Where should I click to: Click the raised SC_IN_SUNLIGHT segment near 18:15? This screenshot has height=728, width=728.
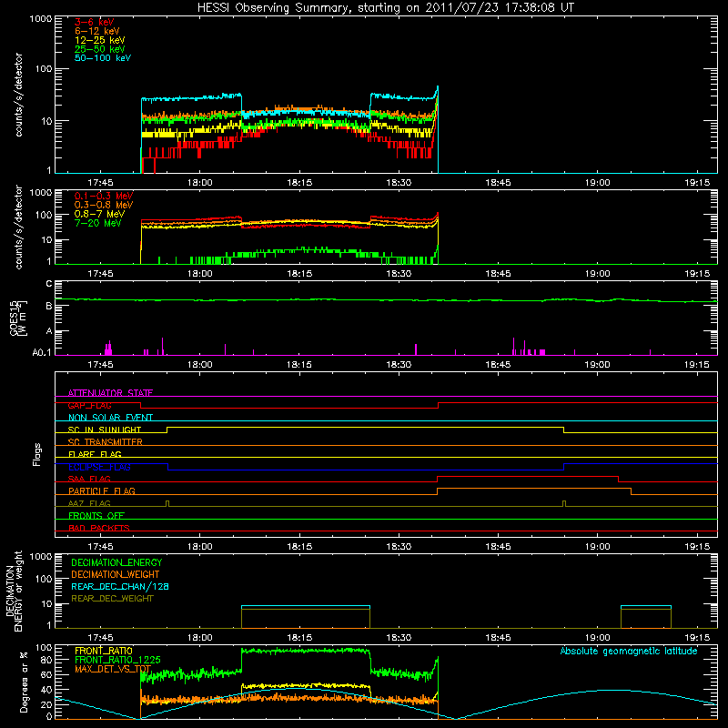click(x=366, y=427)
